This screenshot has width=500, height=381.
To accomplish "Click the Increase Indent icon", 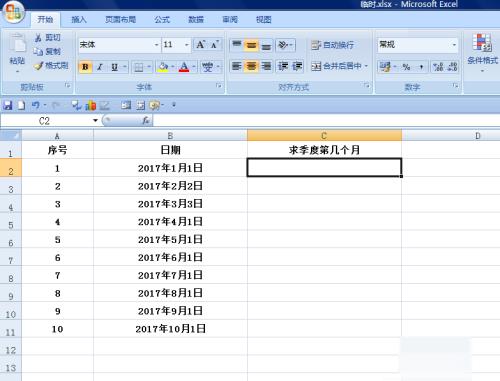I will [297, 66].
